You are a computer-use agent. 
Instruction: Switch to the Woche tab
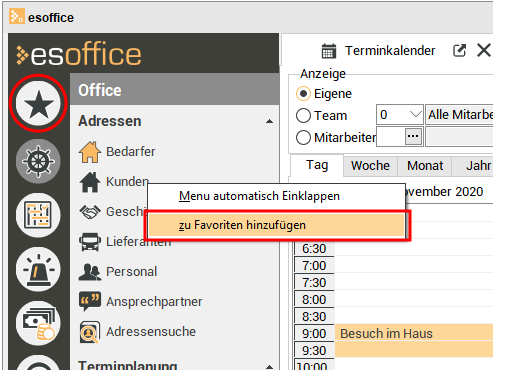[x=370, y=166]
